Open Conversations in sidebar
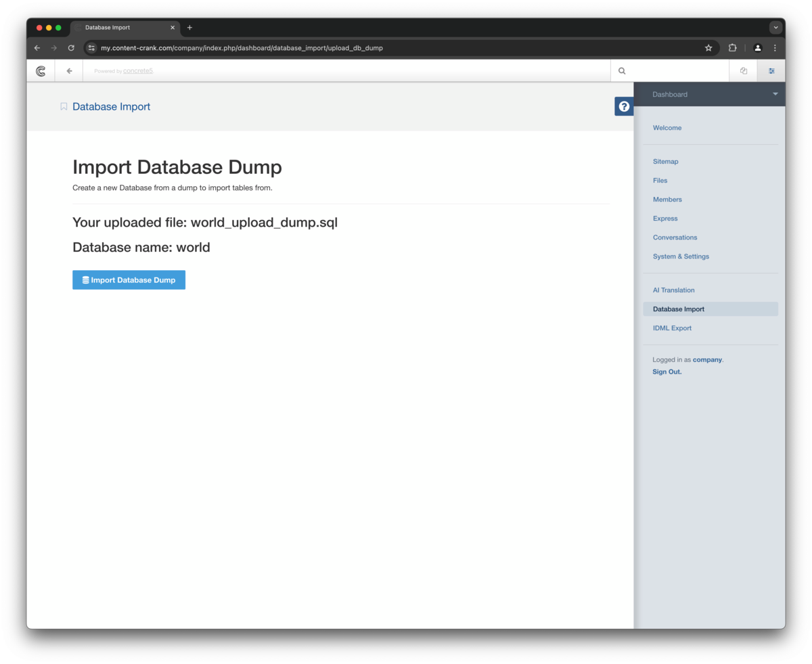812x664 pixels. 675,238
